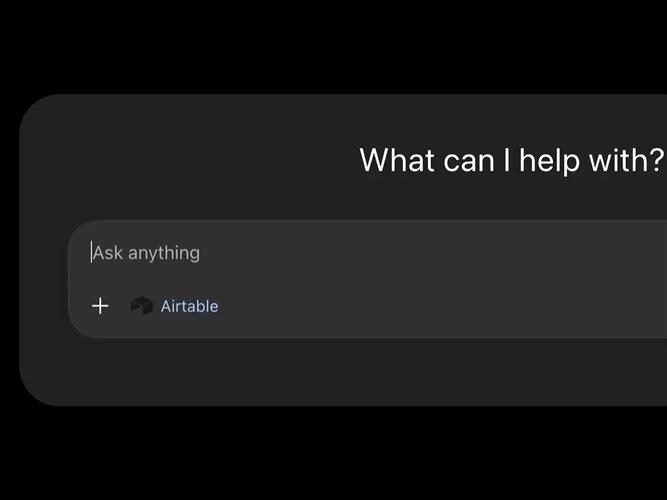This screenshot has width=667, height=500.
Task: Focus the Ask anything input field
Action: click(x=367, y=253)
